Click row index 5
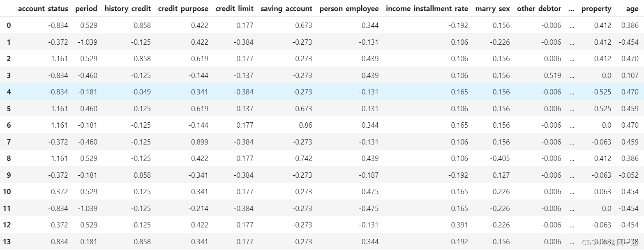 (x=9, y=109)
